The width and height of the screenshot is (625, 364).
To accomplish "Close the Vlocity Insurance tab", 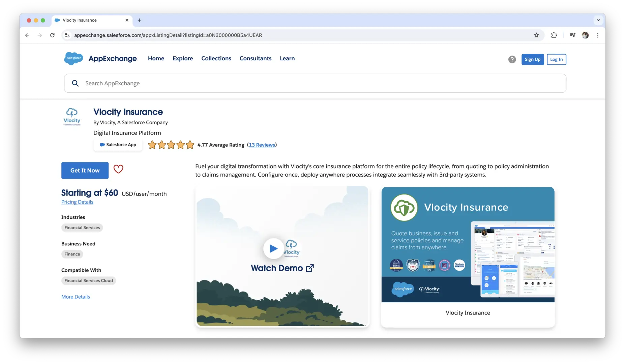I will click(x=127, y=20).
